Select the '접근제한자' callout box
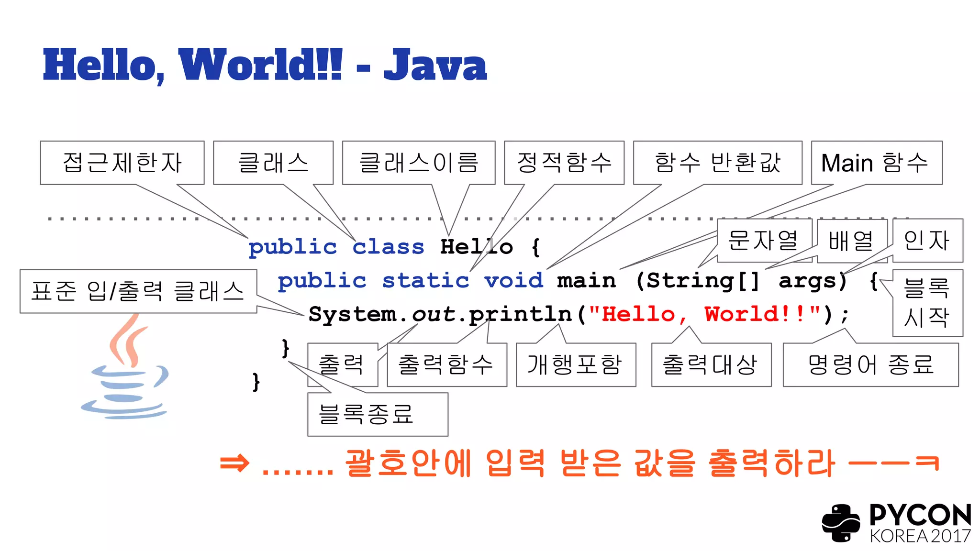The image size is (980, 551). (122, 163)
